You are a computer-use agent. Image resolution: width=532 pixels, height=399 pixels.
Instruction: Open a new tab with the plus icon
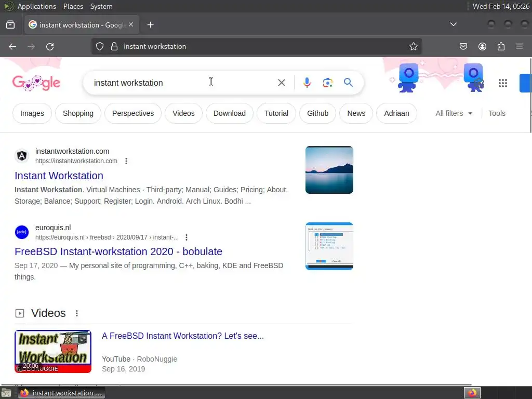tap(150, 25)
